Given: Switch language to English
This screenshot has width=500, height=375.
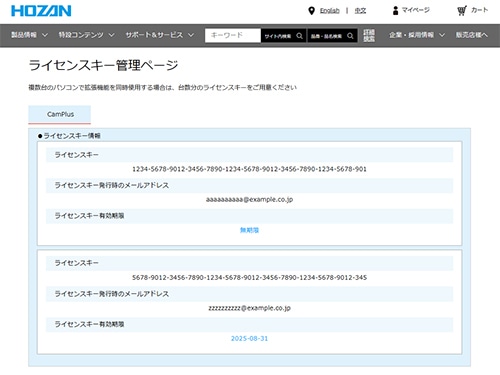Looking at the screenshot, I should click(x=329, y=11).
